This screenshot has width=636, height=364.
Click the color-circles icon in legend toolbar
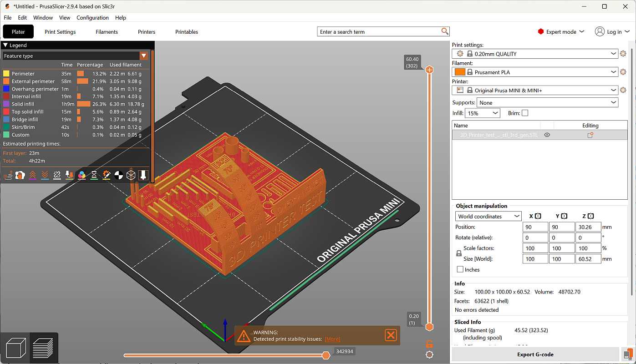81,175
